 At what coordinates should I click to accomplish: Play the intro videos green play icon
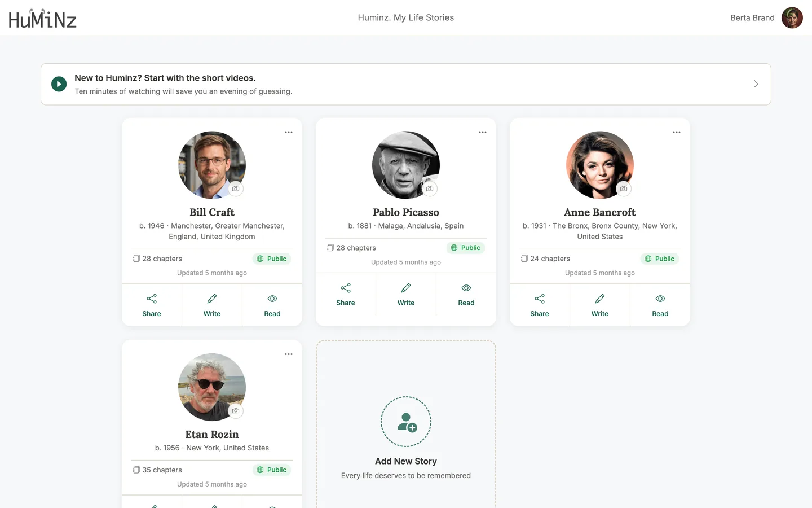59,84
